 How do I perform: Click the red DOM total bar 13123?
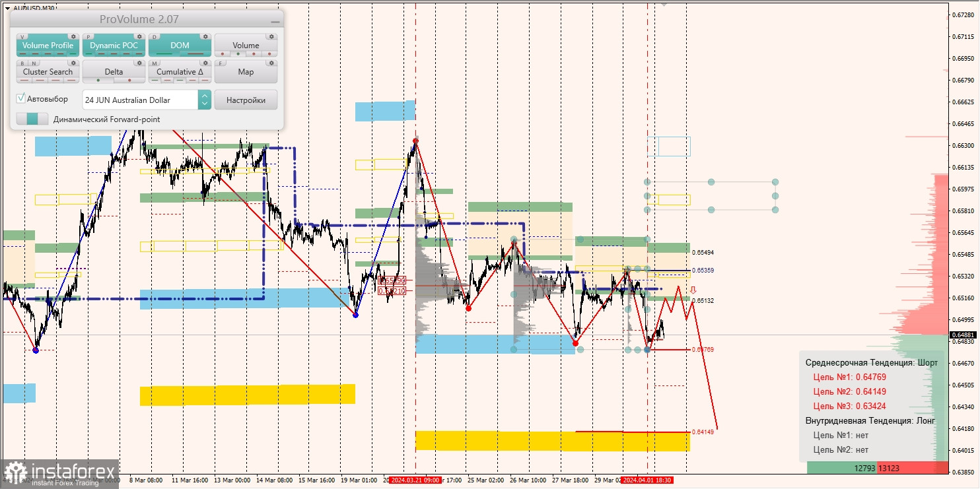(913, 468)
